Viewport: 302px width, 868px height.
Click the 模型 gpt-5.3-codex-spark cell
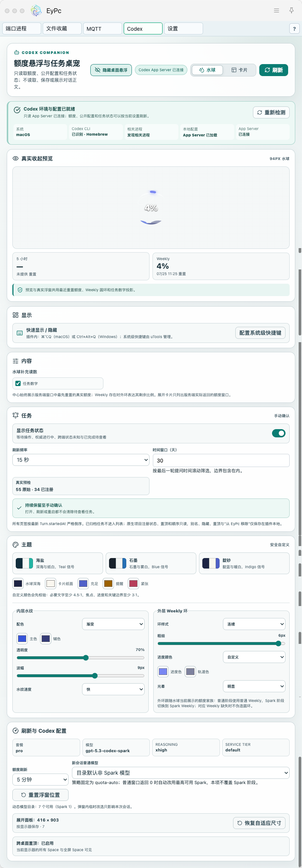click(x=116, y=747)
